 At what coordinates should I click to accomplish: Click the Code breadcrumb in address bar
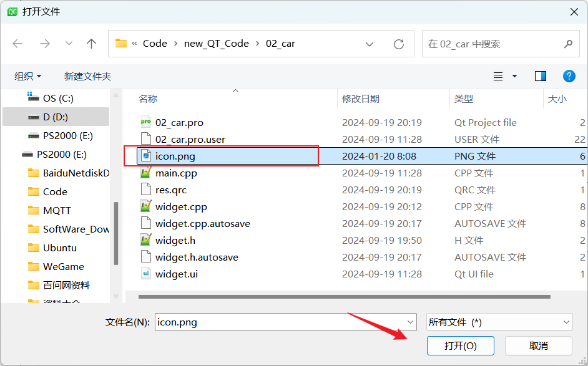click(155, 44)
